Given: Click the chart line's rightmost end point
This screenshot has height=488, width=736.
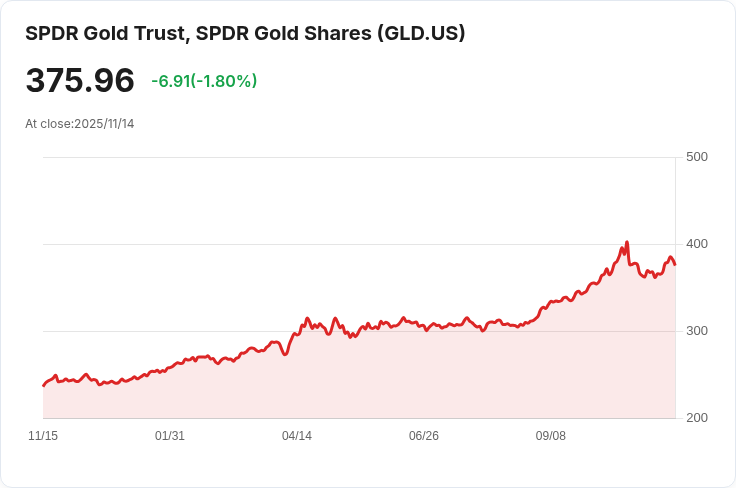Looking at the screenshot, I should pyautogui.click(x=675, y=264).
